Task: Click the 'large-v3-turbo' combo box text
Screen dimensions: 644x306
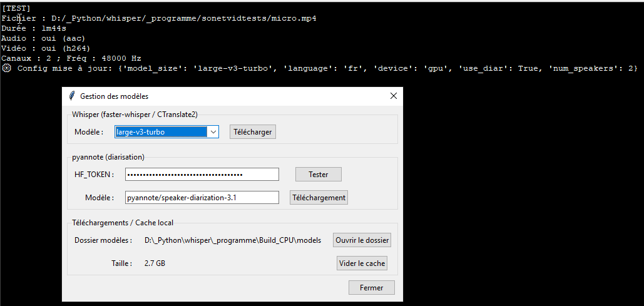Action: coord(160,132)
